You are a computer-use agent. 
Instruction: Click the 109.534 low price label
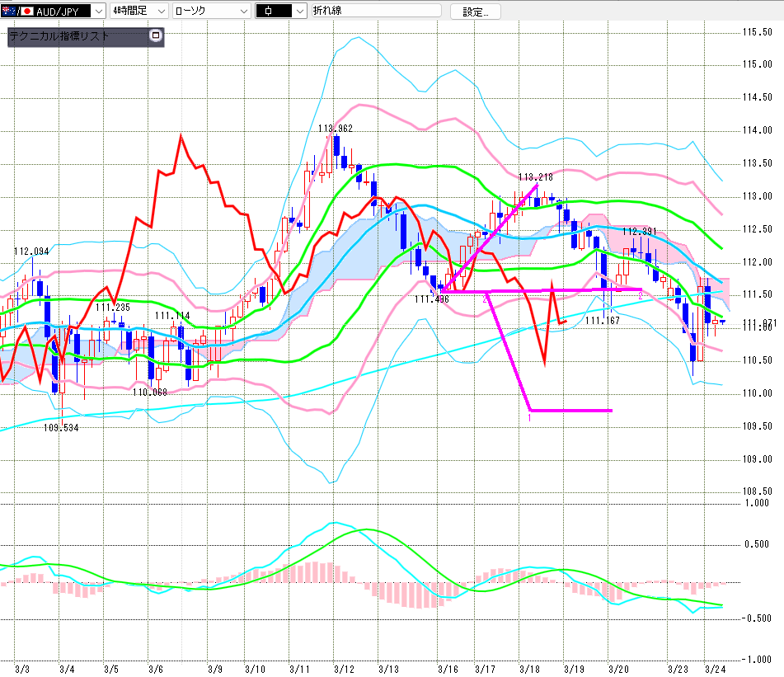click(x=61, y=427)
